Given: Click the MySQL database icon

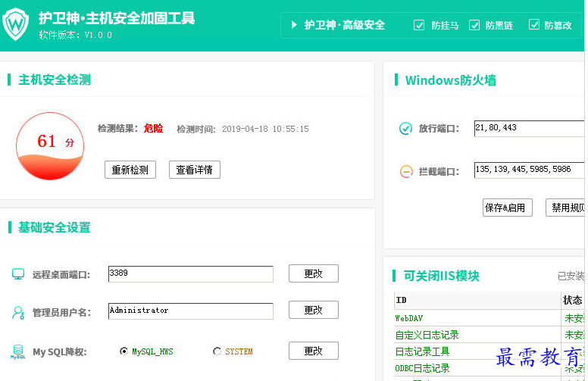Looking at the screenshot, I should coord(18,351).
